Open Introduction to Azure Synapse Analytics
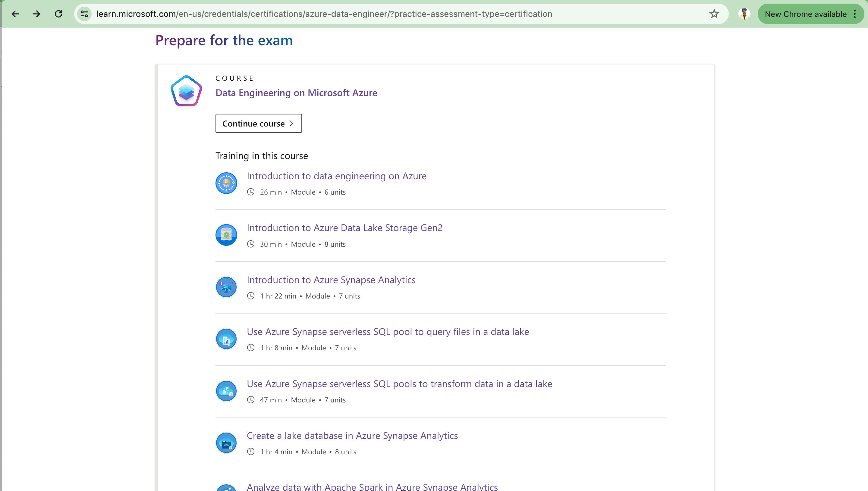Viewport: 868px width, 491px height. [331, 280]
